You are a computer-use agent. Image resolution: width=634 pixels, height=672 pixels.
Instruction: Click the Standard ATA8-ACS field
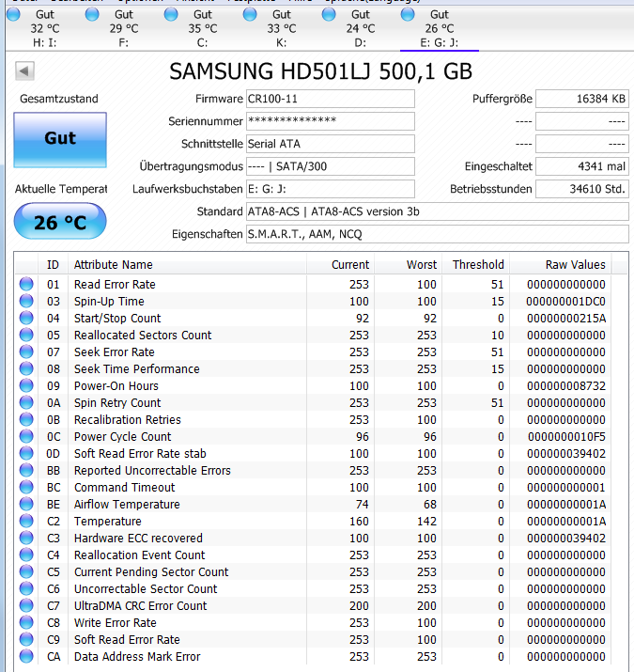click(438, 211)
